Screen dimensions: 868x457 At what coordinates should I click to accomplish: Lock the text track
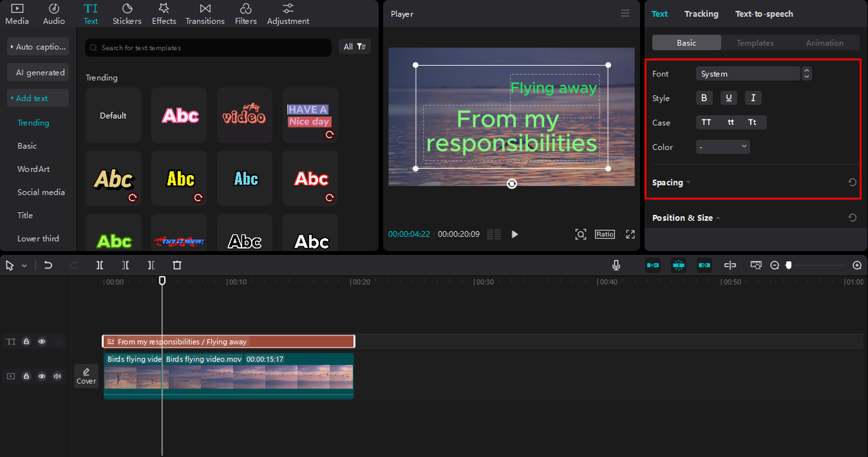tap(26, 342)
